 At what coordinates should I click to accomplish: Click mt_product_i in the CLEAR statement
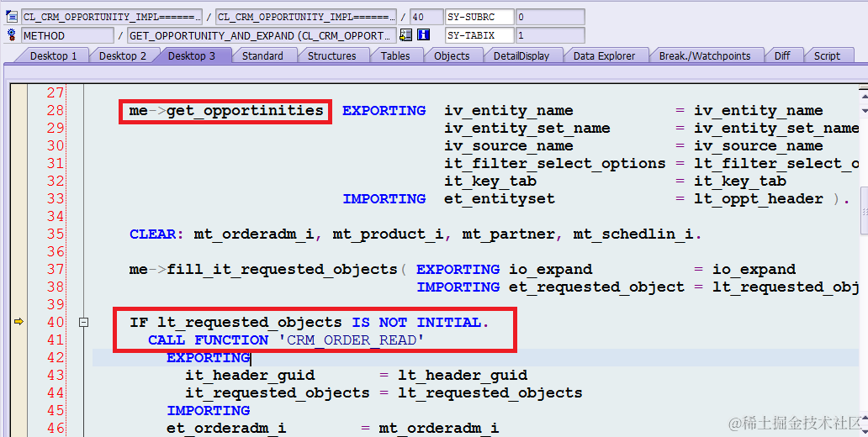coord(388,234)
